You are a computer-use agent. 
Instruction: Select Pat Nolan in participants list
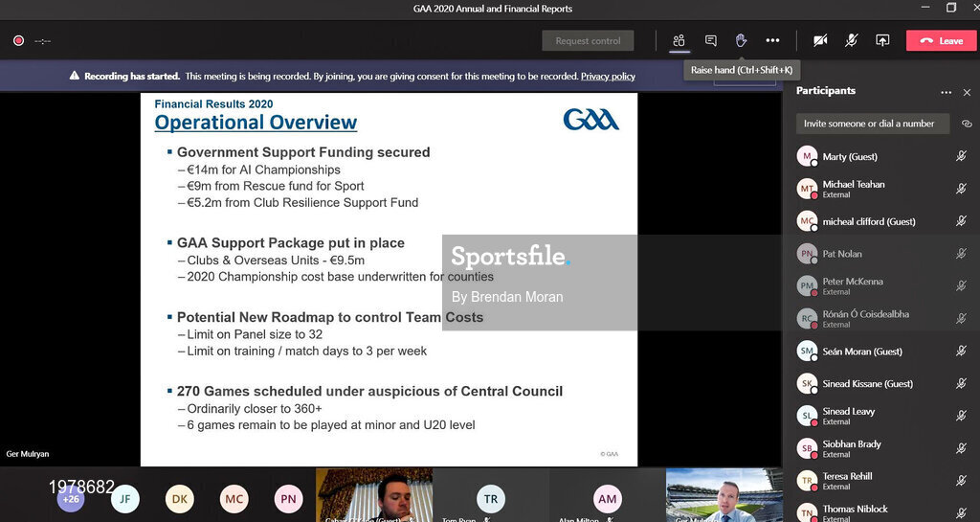[x=881, y=254]
